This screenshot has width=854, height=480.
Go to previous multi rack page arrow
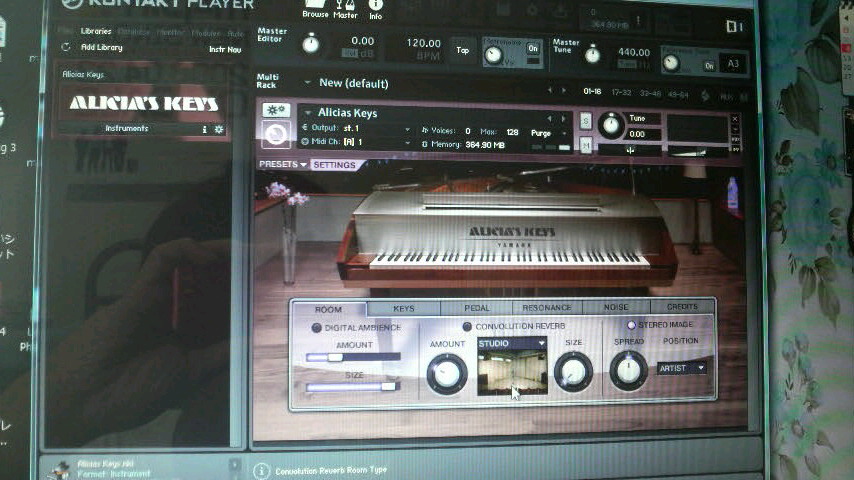coord(550,90)
